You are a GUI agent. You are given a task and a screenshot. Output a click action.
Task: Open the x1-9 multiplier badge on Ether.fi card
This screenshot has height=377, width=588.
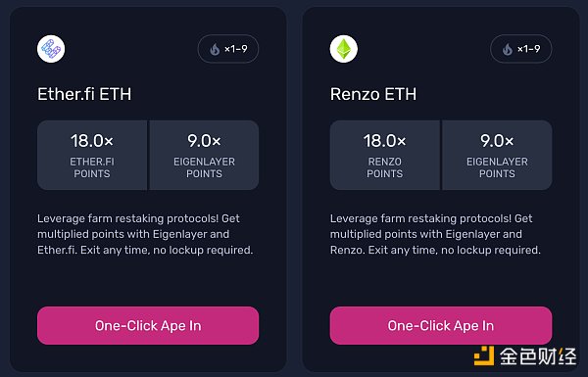[228, 49]
